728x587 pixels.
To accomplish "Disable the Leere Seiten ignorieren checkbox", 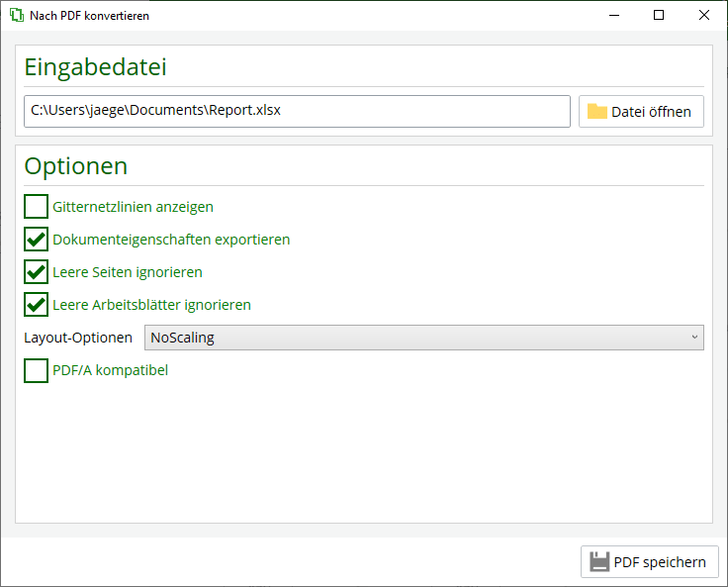I will click(37, 272).
